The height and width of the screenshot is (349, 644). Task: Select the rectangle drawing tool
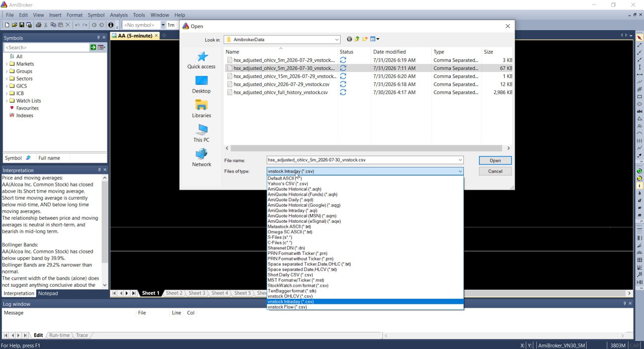(639, 97)
